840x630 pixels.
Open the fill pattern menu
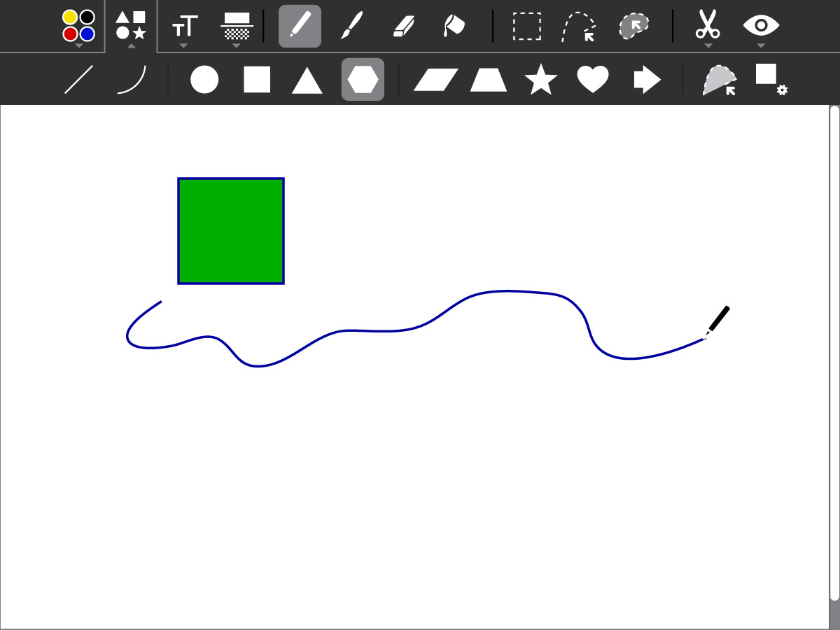[x=237, y=27]
